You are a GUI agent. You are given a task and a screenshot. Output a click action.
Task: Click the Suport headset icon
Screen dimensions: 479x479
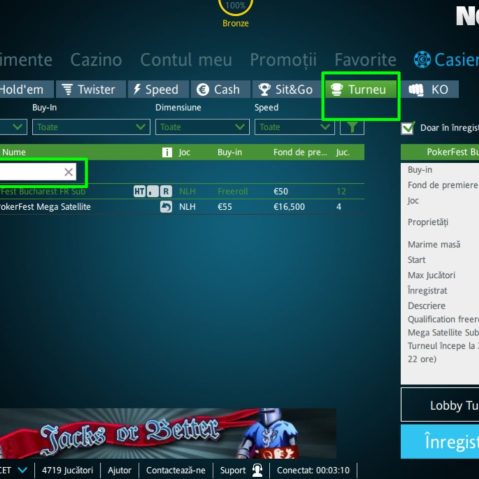coord(257,470)
